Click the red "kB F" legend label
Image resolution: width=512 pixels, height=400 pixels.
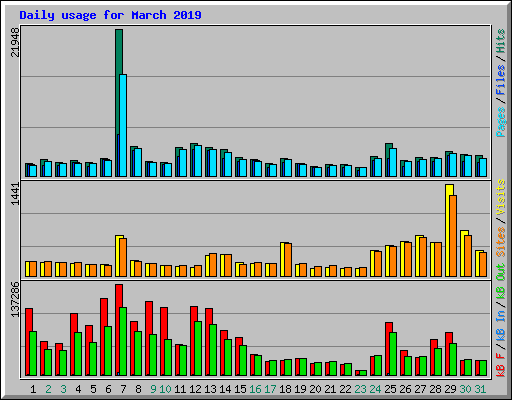500,365
